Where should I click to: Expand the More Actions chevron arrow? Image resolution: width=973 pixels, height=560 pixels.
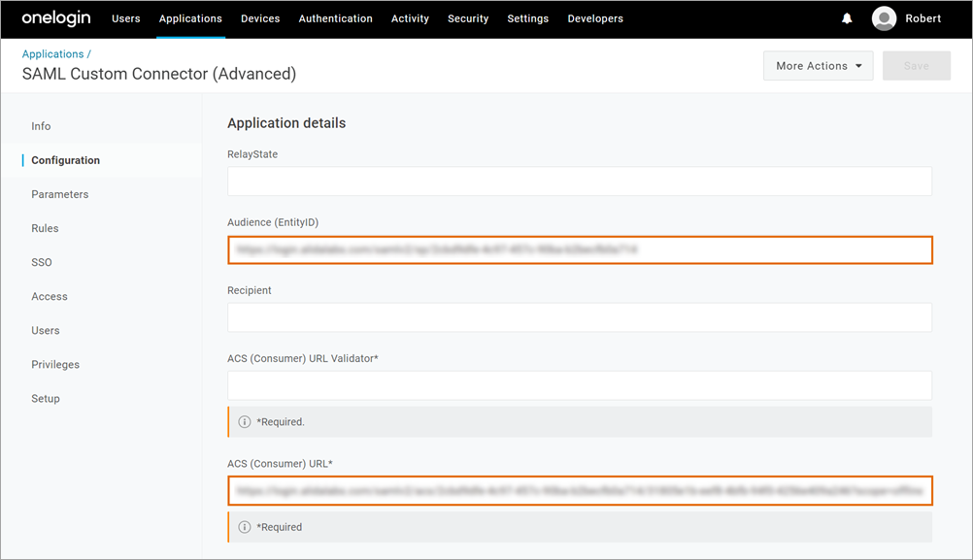click(x=856, y=65)
